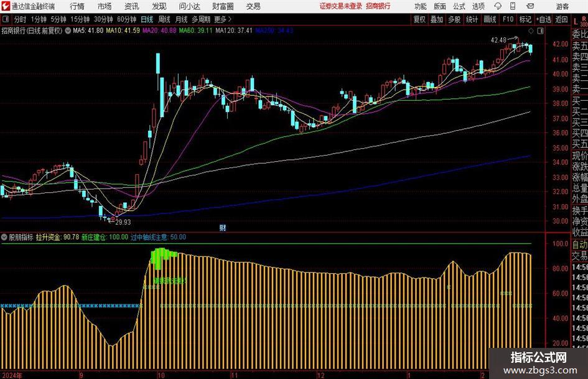The height and width of the screenshot is (379, 588).
Task: Click the 过中轴线注意: 50.00 value
Action: pyautogui.click(x=158, y=237)
